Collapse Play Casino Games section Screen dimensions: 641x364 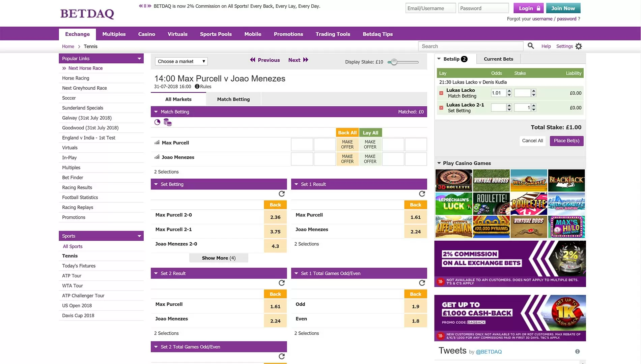pyautogui.click(x=439, y=163)
